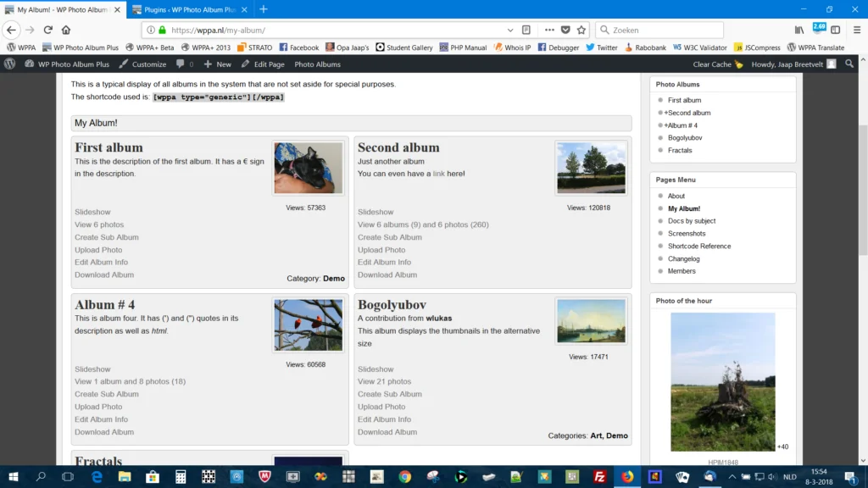Click Edit Page in admin bar
The height and width of the screenshot is (488, 868).
(263, 64)
